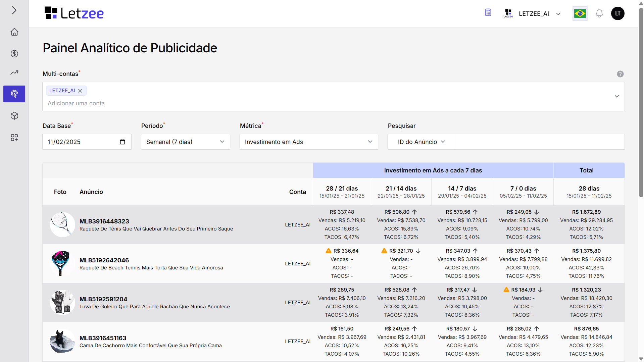Image resolution: width=644 pixels, height=362 pixels.
Task: Open the ID do Anúncio search type dropdown
Action: (422, 142)
